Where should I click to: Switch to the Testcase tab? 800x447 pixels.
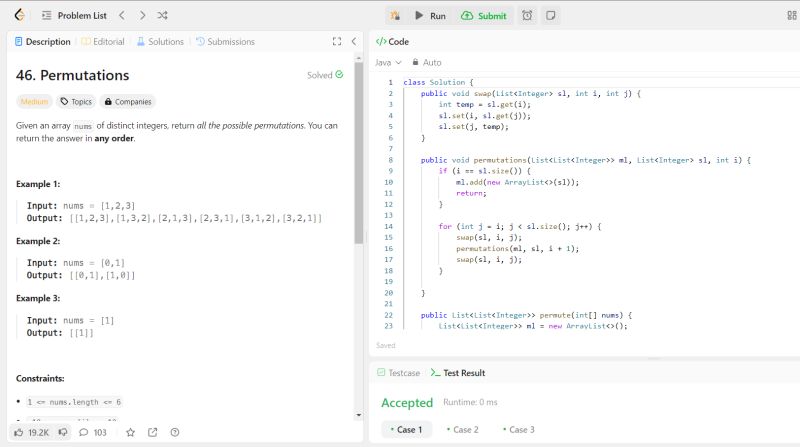[x=398, y=373]
